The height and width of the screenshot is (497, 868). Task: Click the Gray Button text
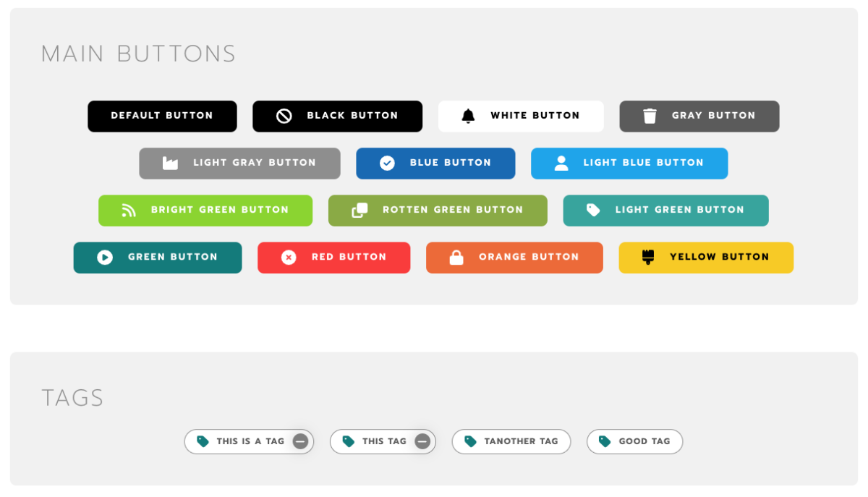(713, 116)
